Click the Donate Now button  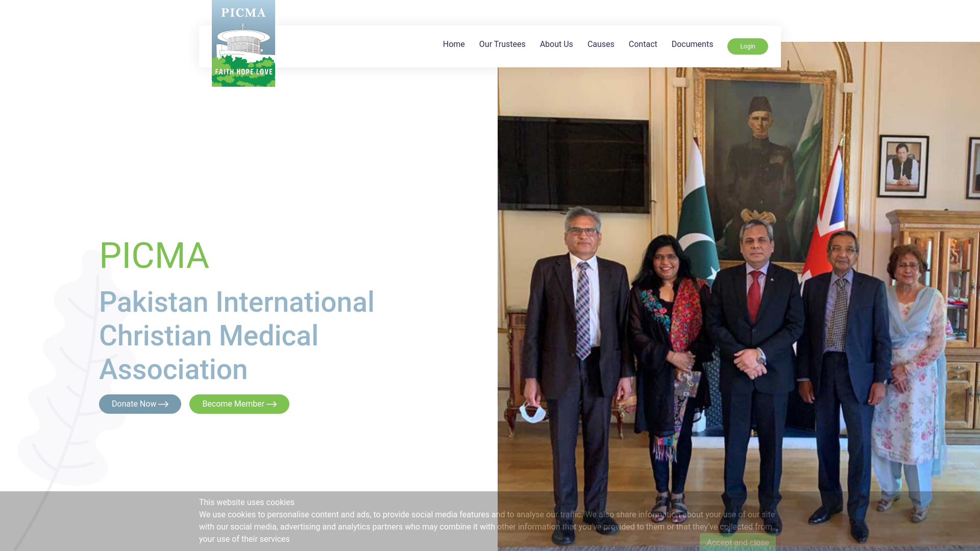[x=140, y=404]
